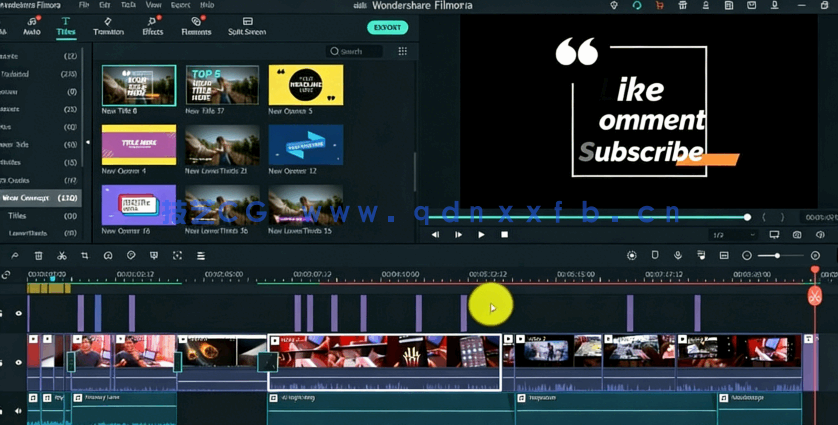Click the Split scissors icon in timeline toolbar

[62, 256]
